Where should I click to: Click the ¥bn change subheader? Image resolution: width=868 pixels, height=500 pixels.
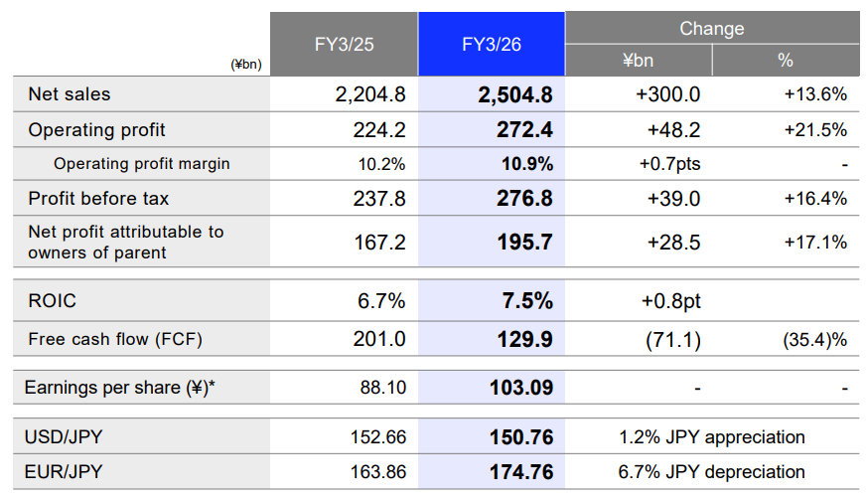638,61
